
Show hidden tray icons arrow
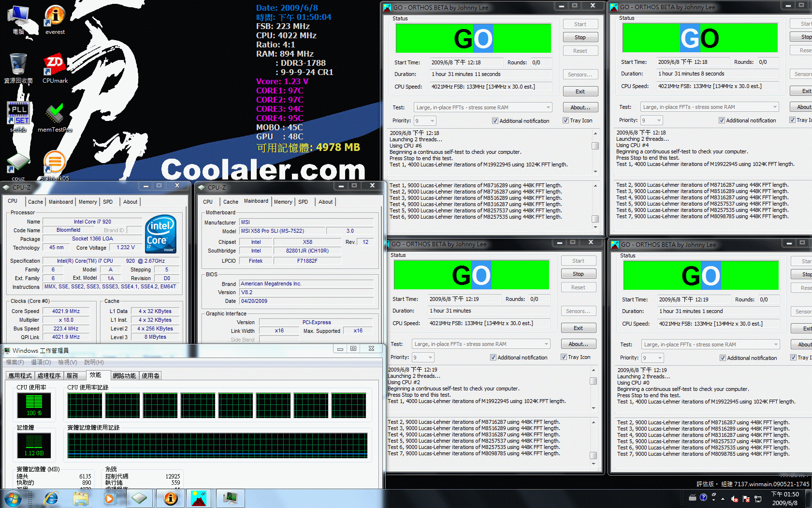pyautogui.click(x=723, y=499)
